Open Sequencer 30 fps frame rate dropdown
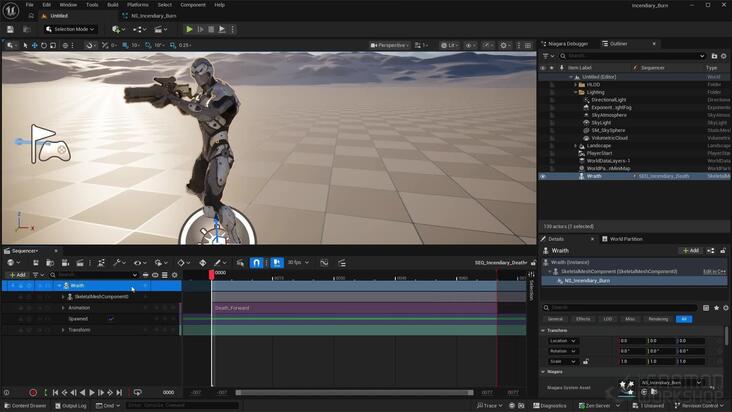This screenshot has width=732, height=412. tap(298, 263)
